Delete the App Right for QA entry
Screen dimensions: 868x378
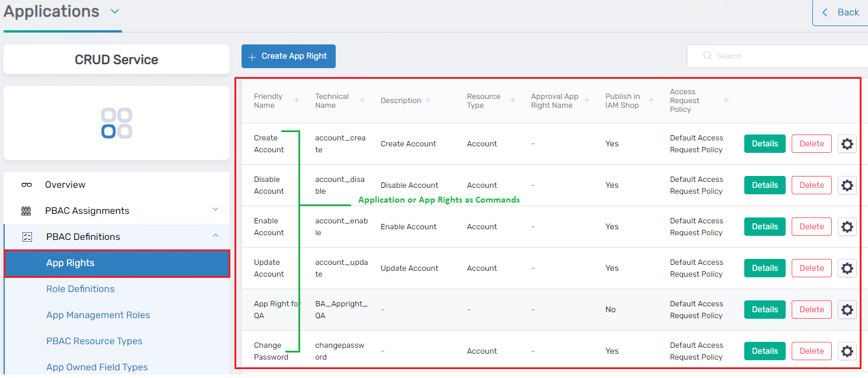click(812, 310)
